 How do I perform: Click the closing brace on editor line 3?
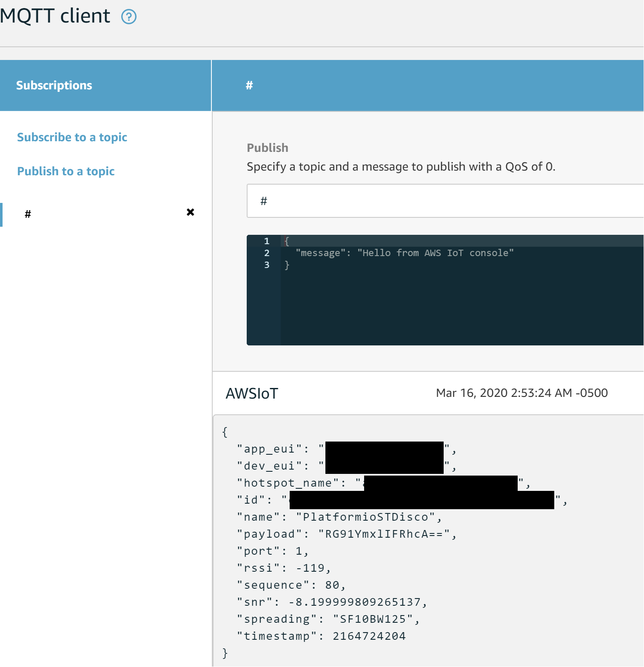coord(287,265)
